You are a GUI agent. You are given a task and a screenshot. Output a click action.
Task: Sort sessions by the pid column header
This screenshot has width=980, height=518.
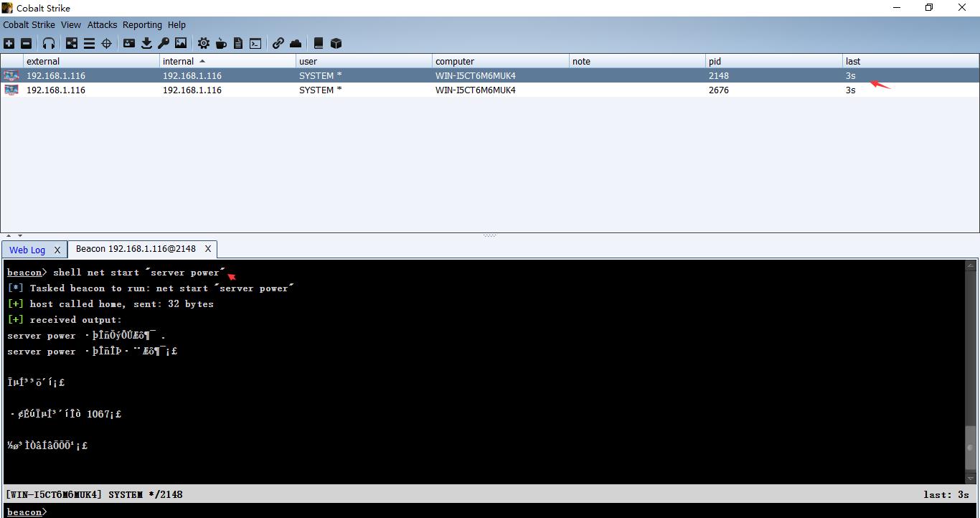pyautogui.click(x=773, y=61)
